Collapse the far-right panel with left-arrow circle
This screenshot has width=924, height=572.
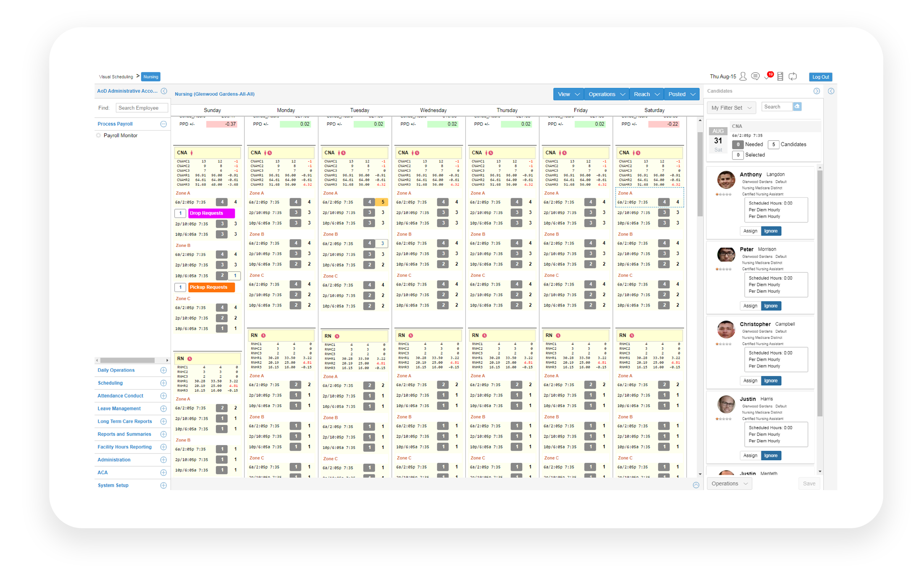[x=831, y=91]
